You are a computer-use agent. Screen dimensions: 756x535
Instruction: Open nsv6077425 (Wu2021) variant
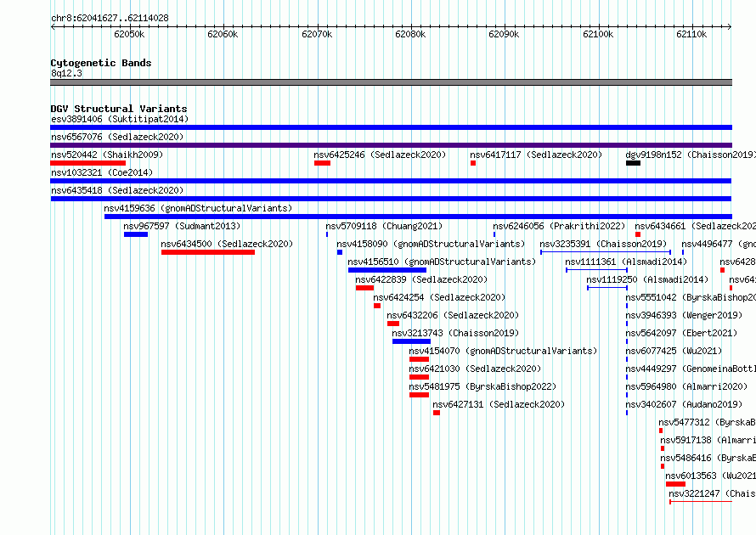click(x=674, y=351)
